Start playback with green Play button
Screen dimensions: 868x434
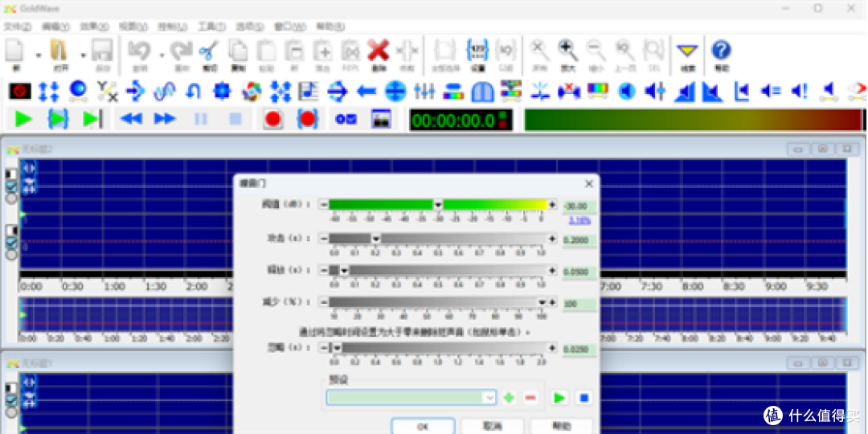[23, 119]
